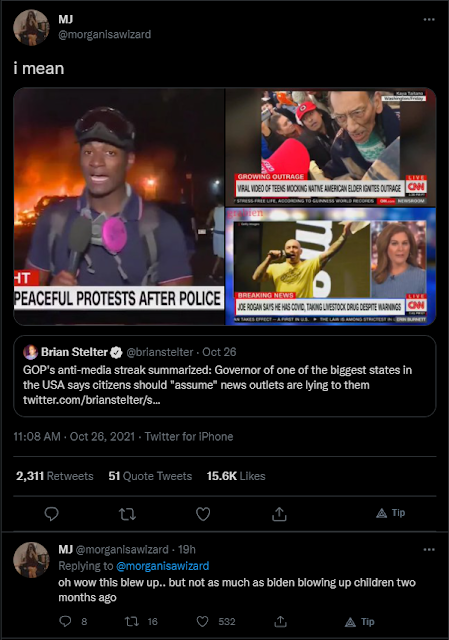Open more options on main tweet

click(x=429, y=20)
